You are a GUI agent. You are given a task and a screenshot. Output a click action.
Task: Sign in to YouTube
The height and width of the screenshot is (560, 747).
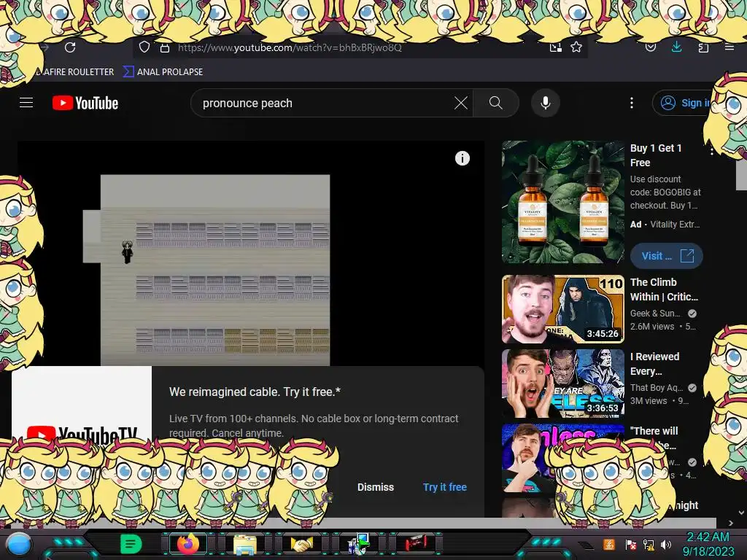pos(684,103)
